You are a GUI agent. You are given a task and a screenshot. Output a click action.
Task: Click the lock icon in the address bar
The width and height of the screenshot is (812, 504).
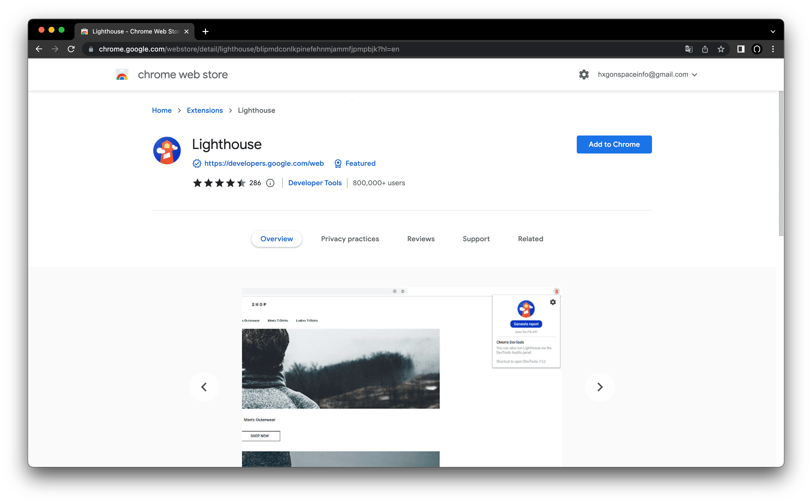(91, 49)
